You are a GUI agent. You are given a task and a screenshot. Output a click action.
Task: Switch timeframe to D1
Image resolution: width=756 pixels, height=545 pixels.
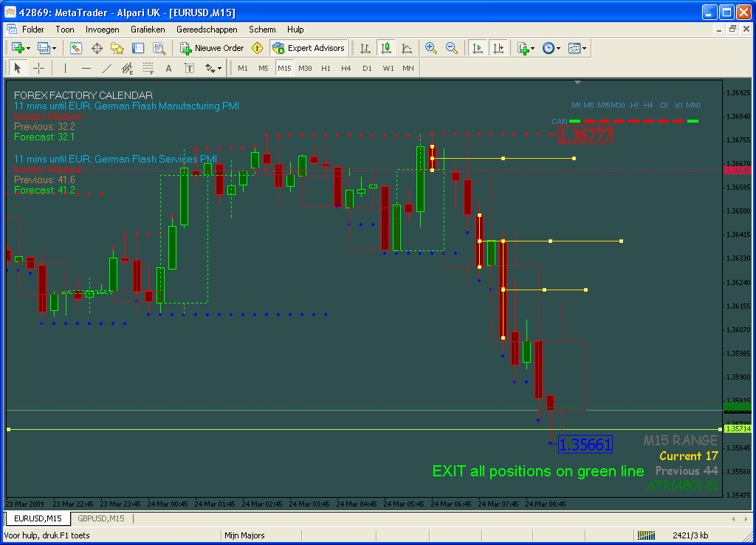pyautogui.click(x=368, y=69)
